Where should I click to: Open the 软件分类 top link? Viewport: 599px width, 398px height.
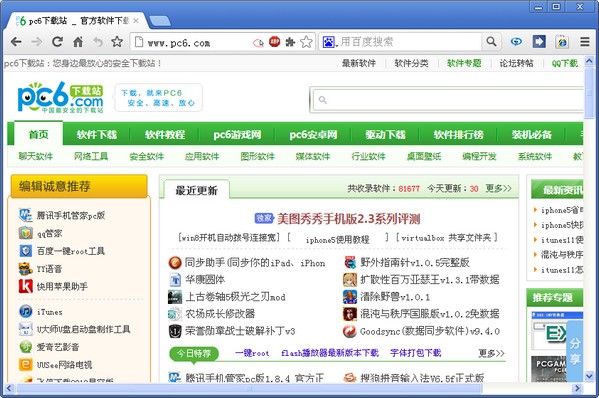(411, 63)
